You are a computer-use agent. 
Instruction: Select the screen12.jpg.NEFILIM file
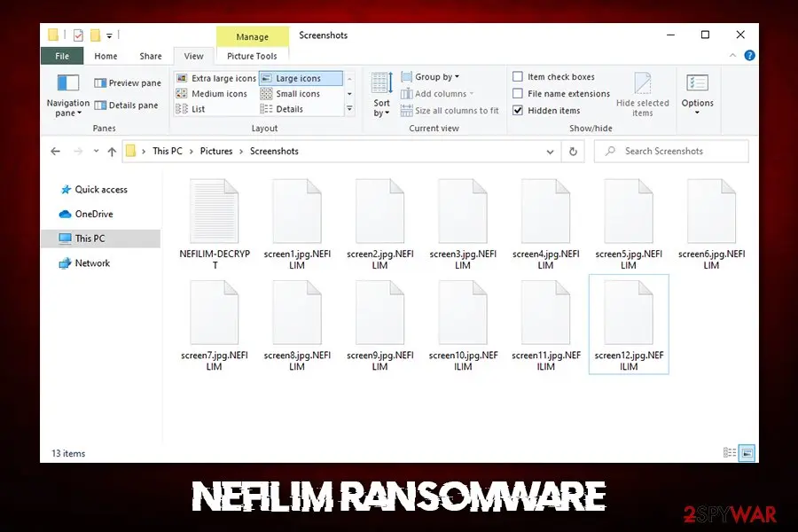pyautogui.click(x=629, y=325)
